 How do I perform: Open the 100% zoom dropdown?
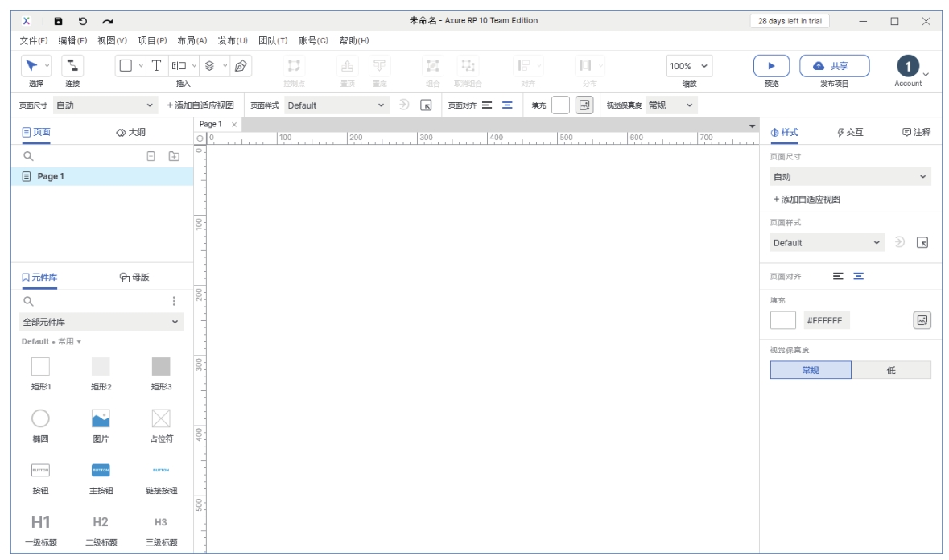(690, 65)
